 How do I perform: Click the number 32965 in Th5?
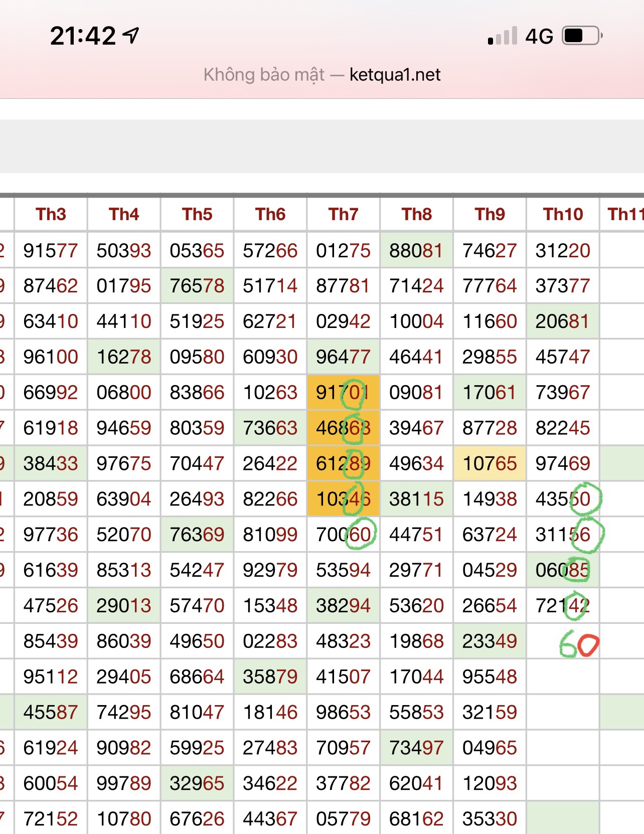[197, 783]
